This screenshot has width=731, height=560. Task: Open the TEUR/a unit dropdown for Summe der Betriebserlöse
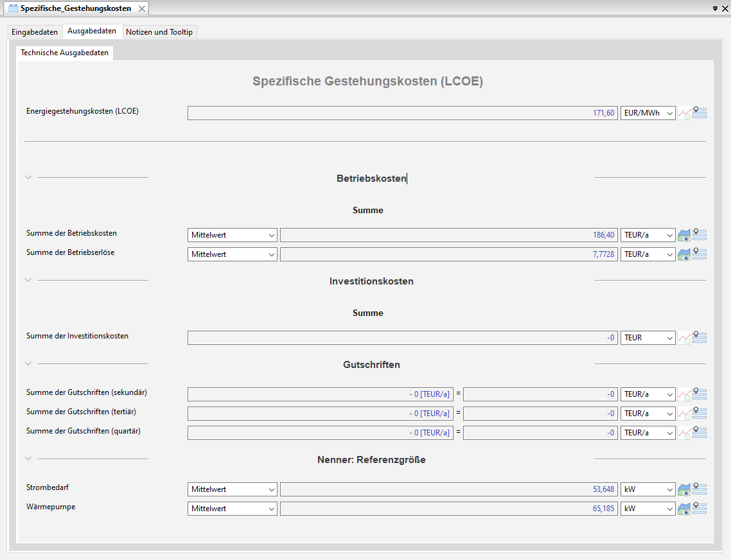tap(648, 254)
